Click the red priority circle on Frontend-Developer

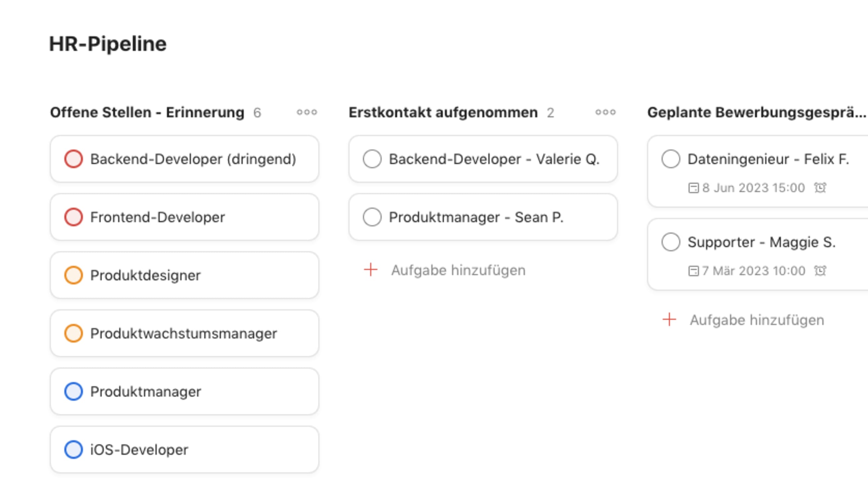[74, 217]
